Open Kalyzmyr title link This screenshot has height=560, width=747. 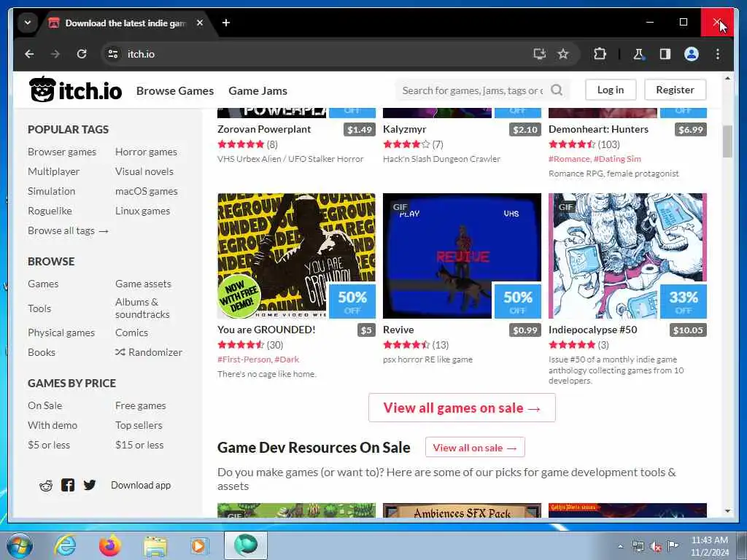[404, 129]
